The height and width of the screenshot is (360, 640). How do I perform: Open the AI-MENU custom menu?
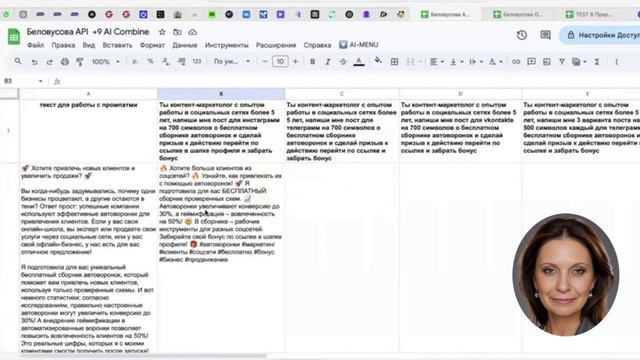(x=359, y=45)
